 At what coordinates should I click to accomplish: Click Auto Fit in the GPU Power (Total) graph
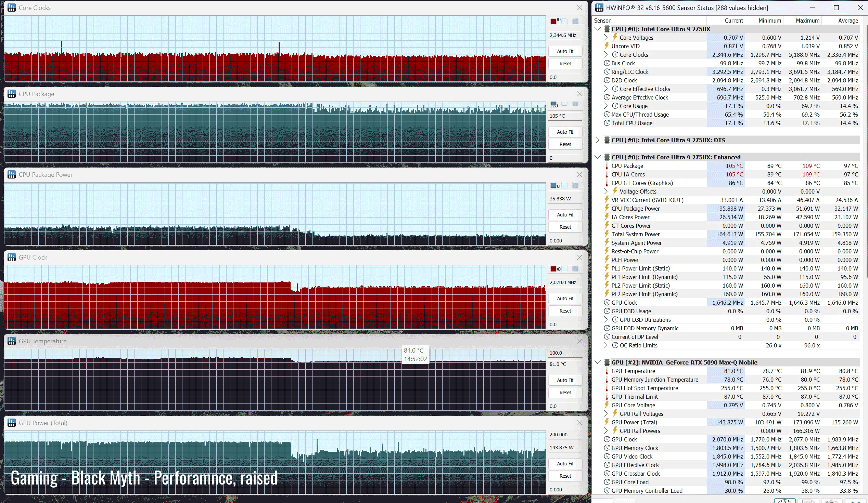point(565,464)
